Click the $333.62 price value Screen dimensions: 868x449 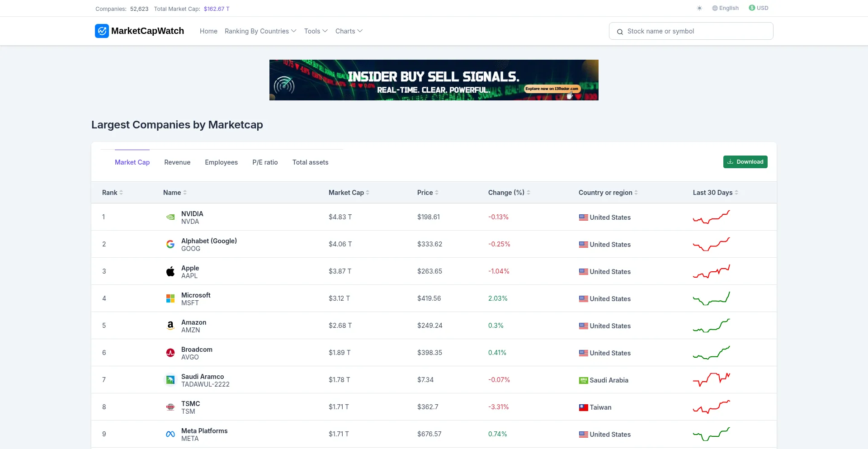429,244
